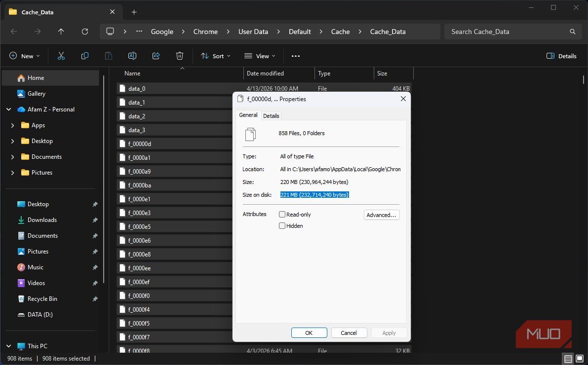588x365 pixels.
Task: Click the Paste clipboard icon
Action: pos(109,56)
